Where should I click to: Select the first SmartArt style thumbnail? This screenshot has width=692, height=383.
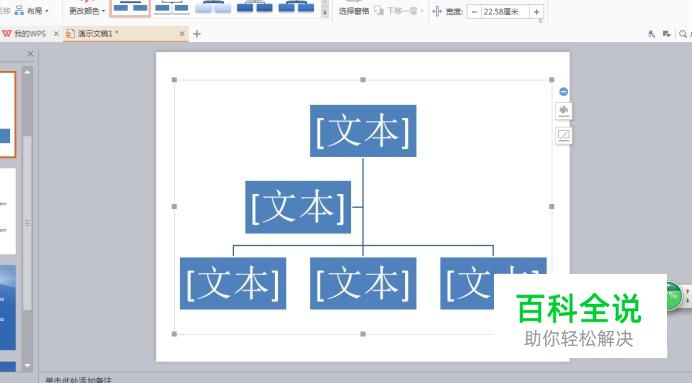(130, 8)
